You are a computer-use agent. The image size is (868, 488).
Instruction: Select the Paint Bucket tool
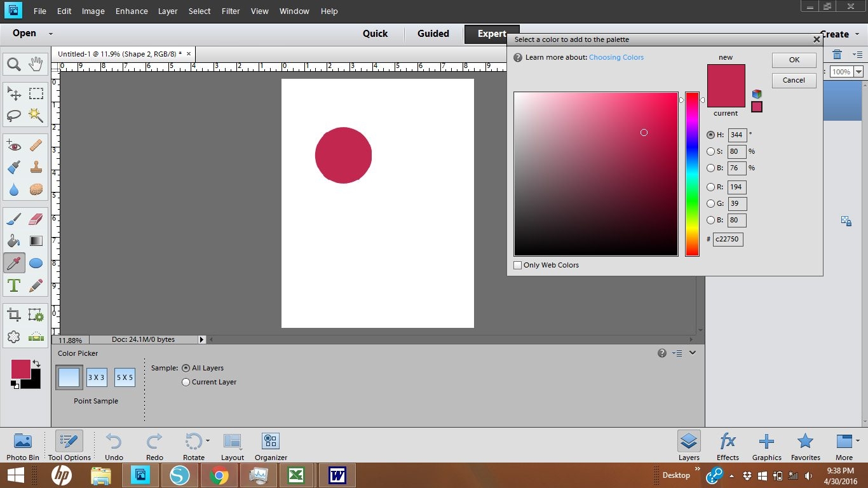(14, 241)
